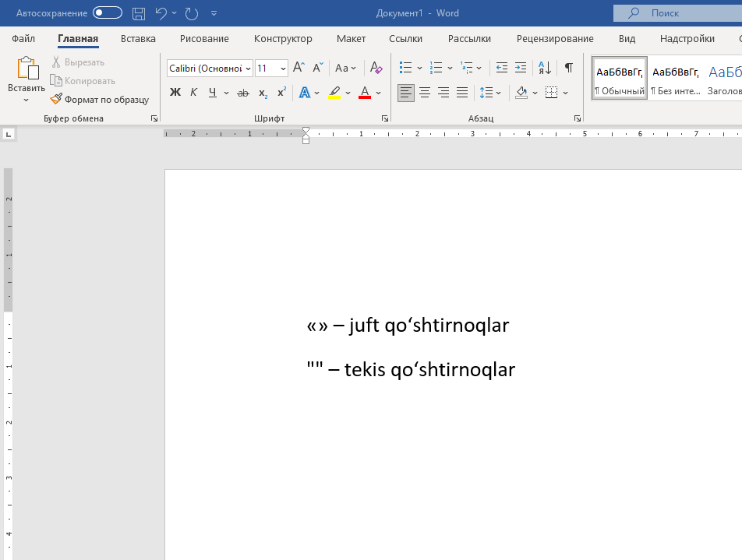This screenshot has width=742, height=560.
Task: Click the Clear Formatting icon
Action: coord(376,69)
